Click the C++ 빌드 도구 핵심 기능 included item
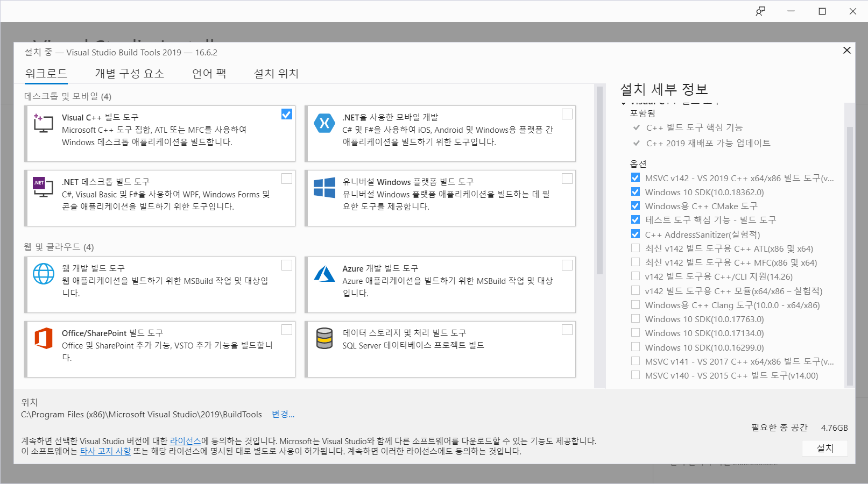Image resolution: width=868 pixels, height=484 pixels. click(694, 127)
